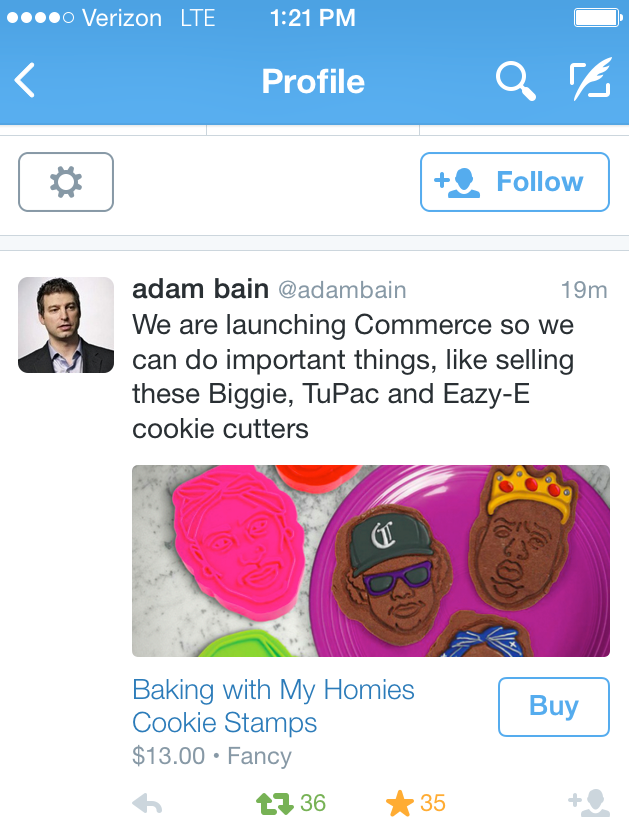View the cookie cutters product image
Screen dimensions: 629x838
point(370,560)
